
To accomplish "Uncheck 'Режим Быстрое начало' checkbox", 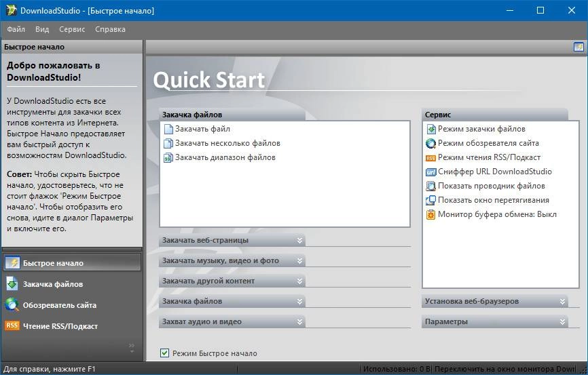I will tap(164, 353).
